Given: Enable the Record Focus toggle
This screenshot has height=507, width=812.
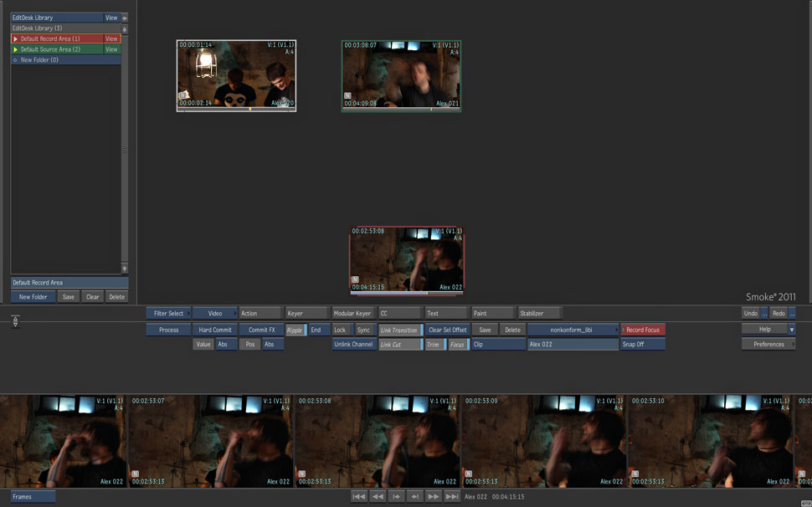Looking at the screenshot, I should [x=643, y=330].
